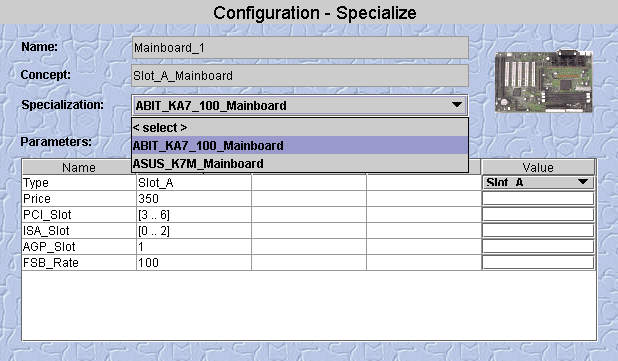Click the Value field for Price row
The width and height of the screenshot is (618, 361).
point(538,199)
